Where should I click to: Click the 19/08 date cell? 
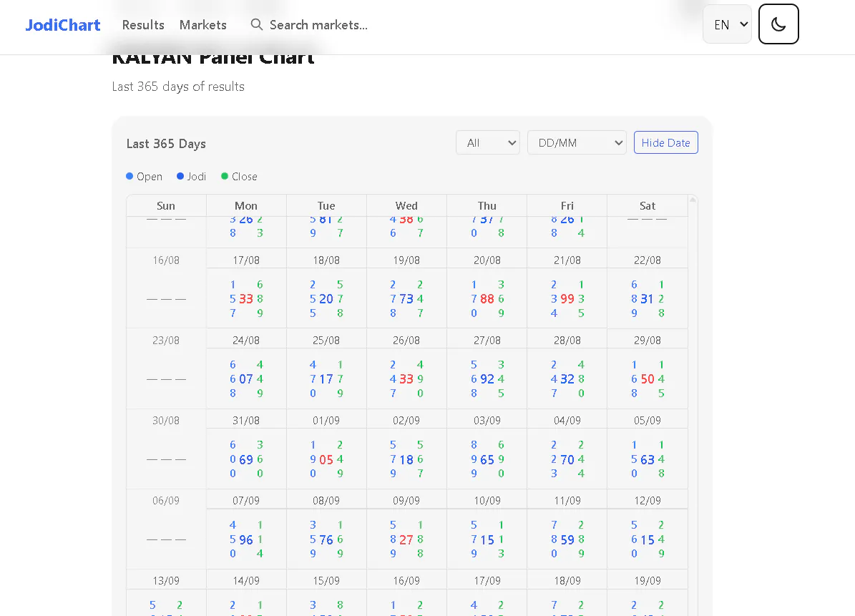(x=406, y=260)
